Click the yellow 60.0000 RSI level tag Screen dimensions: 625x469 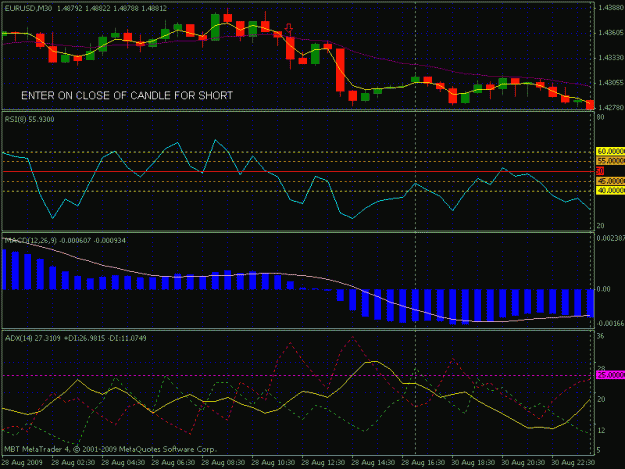click(610, 151)
